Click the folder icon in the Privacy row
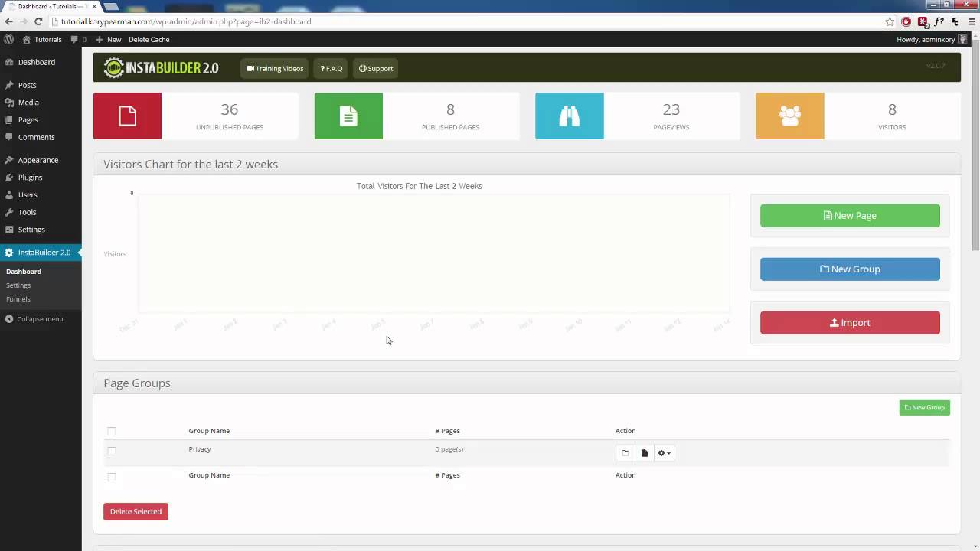 (x=626, y=453)
